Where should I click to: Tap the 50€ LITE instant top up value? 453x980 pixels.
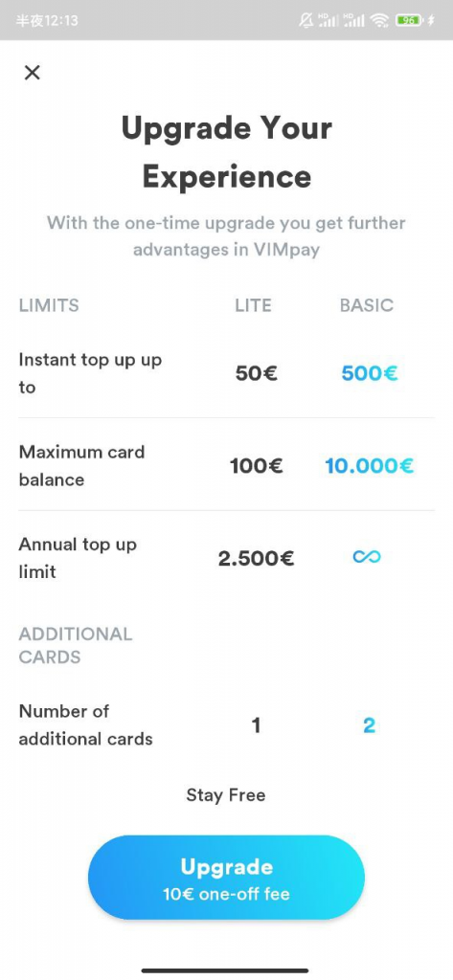point(257,374)
